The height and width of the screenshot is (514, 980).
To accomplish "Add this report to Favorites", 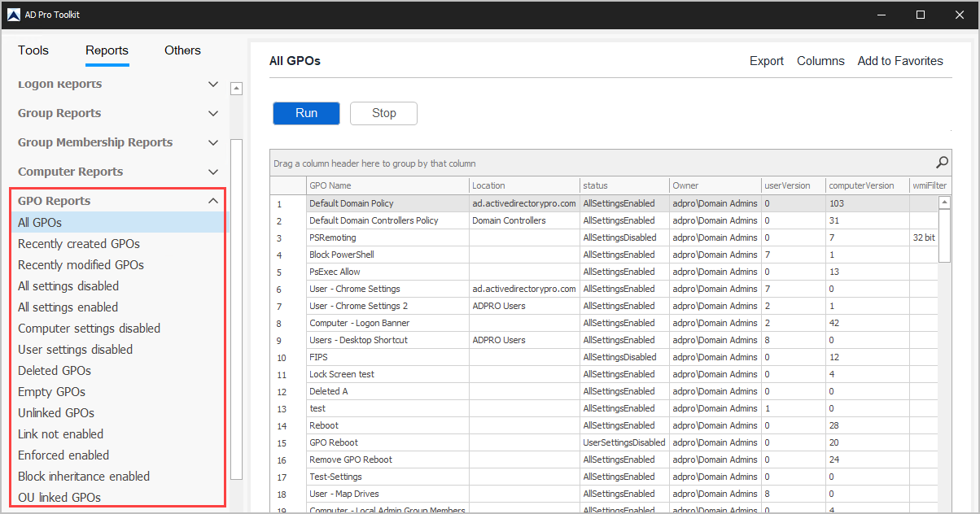I will 900,60.
